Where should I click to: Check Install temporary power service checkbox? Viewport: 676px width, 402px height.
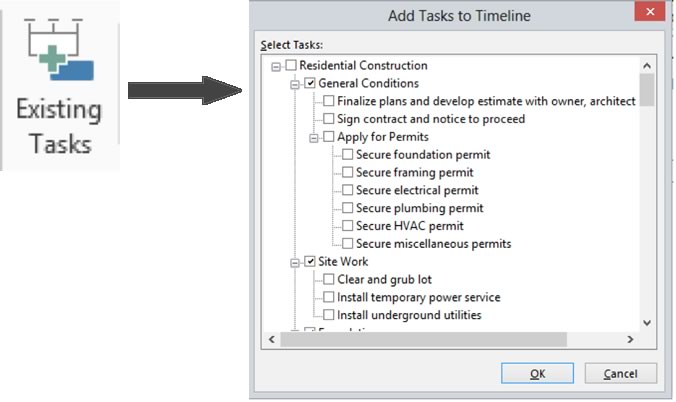329,298
